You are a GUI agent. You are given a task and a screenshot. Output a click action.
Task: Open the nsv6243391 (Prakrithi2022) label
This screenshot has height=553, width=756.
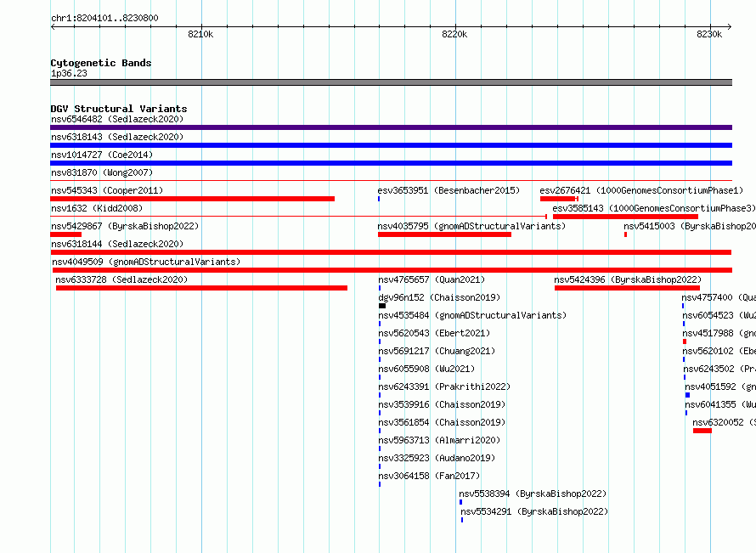pyautogui.click(x=444, y=387)
